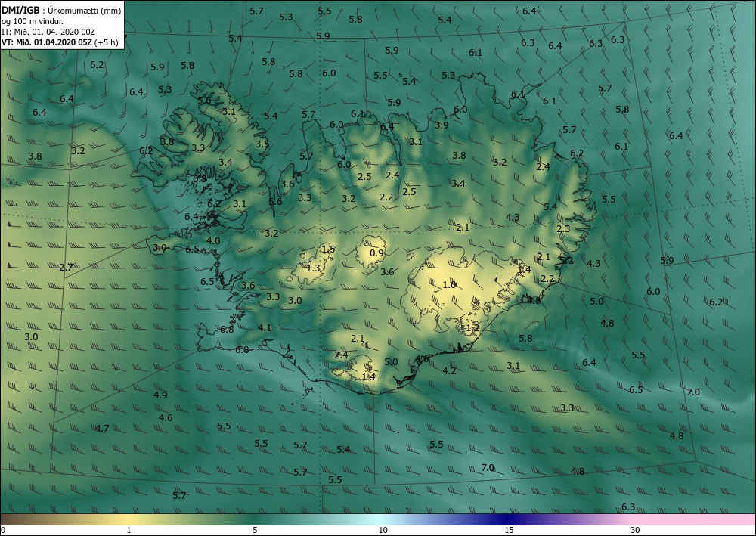
Task: Click the '2.3' value in the east
Action: [563, 228]
